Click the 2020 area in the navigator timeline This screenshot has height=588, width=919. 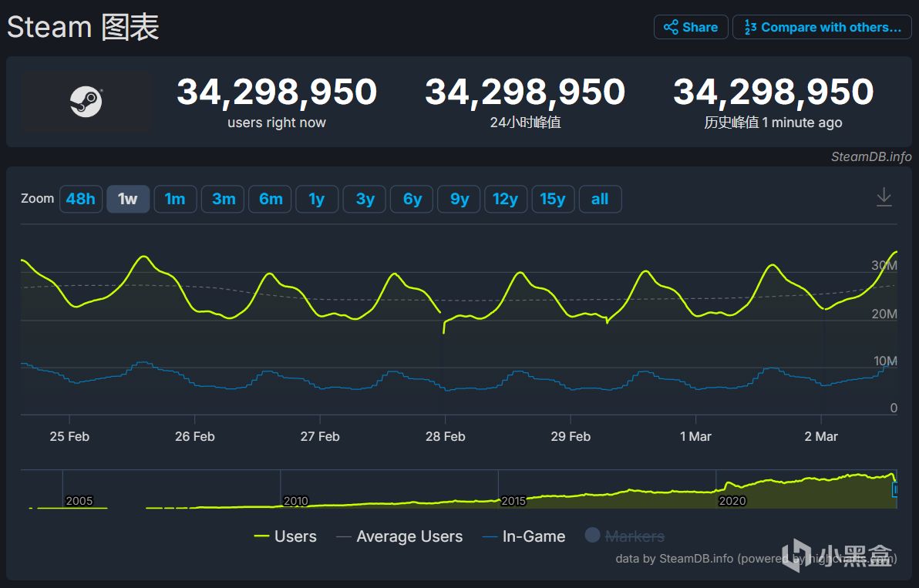pyautogui.click(x=732, y=501)
